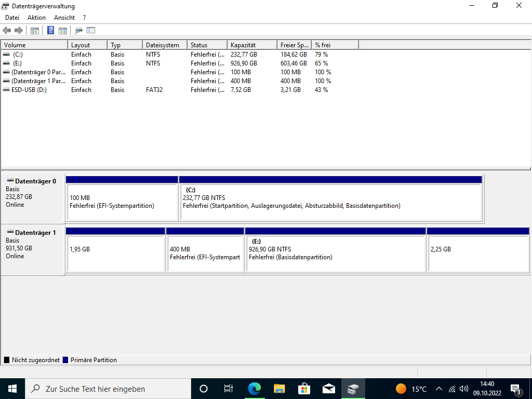
Task: Click the speaker volume tray icon
Action: pos(463,389)
